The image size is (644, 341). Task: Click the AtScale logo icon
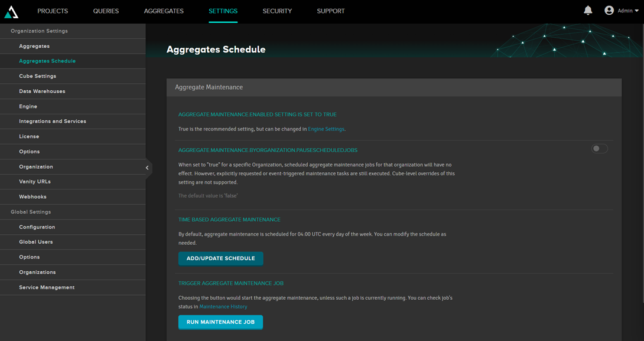pos(11,11)
